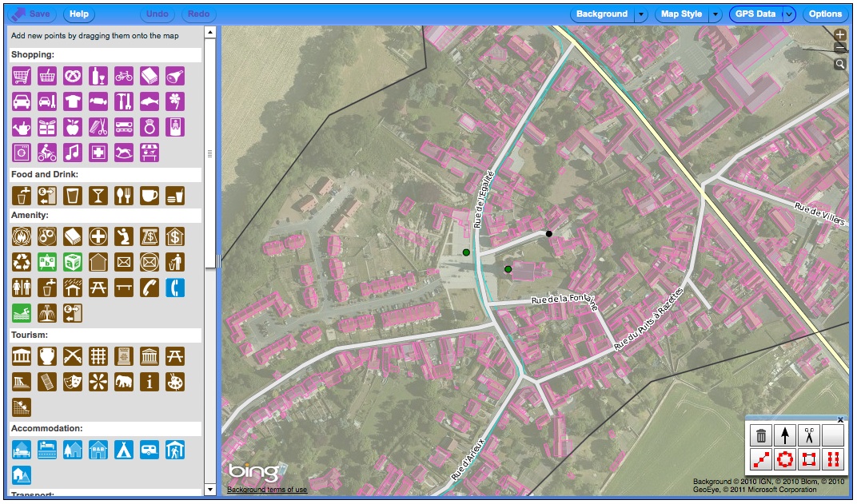Open the Background dropdown arrow
This screenshot has width=857, height=504.
pos(641,14)
